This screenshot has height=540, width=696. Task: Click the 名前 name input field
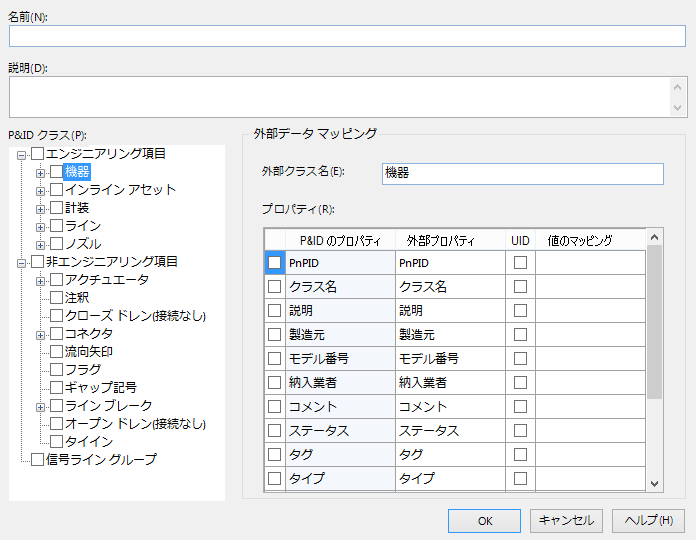(x=347, y=36)
